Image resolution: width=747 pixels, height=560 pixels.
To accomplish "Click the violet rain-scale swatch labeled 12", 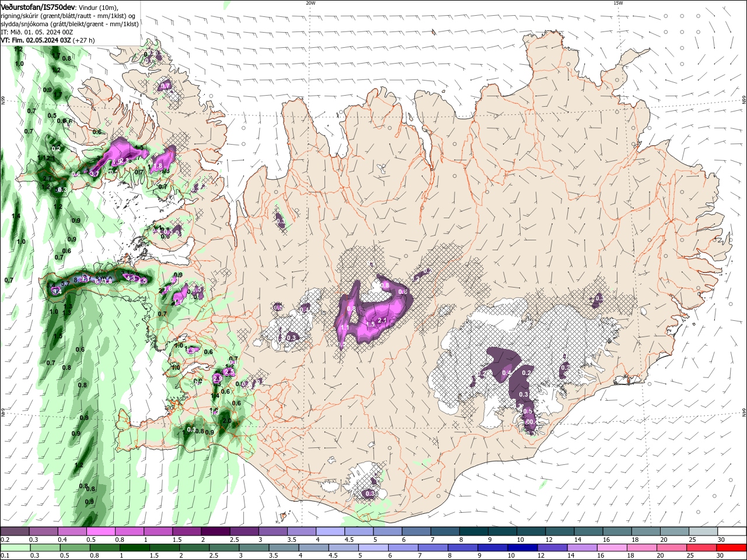I will pos(552,548).
